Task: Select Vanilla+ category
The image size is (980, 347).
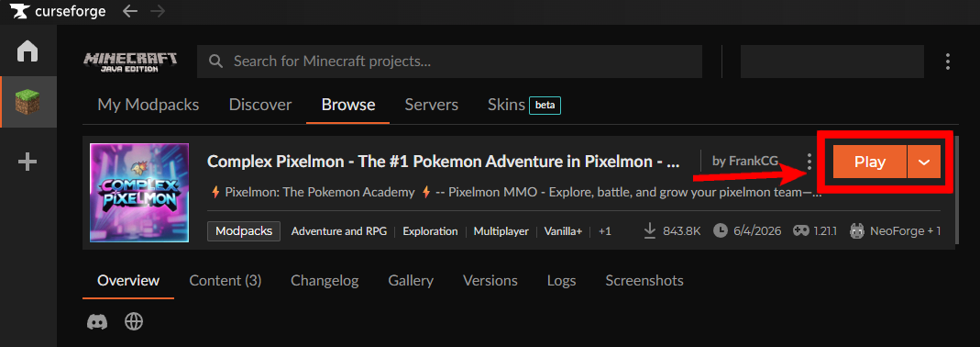Action: [563, 231]
